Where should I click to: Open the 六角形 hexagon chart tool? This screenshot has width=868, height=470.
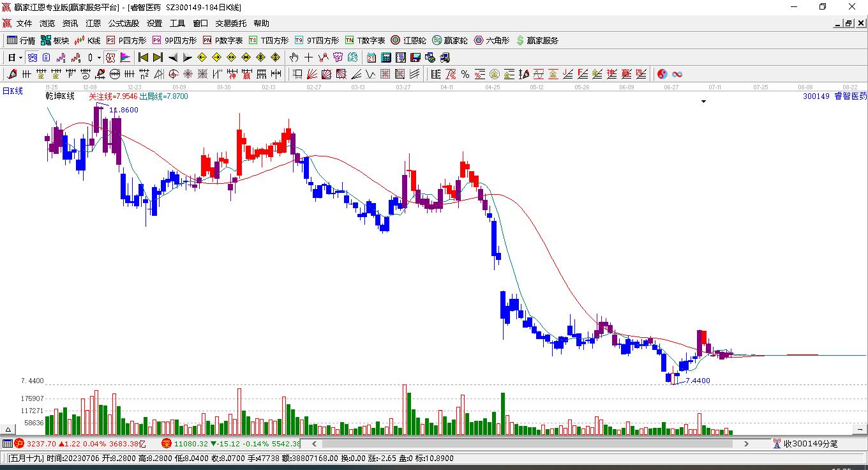tap(491, 40)
